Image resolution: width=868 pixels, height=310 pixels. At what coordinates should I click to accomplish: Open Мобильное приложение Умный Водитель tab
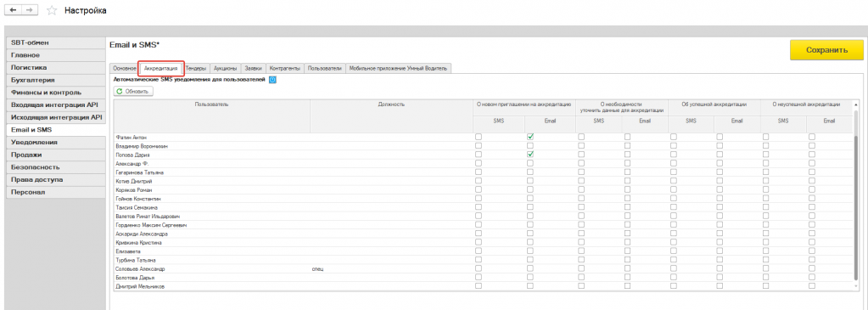coord(399,68)
